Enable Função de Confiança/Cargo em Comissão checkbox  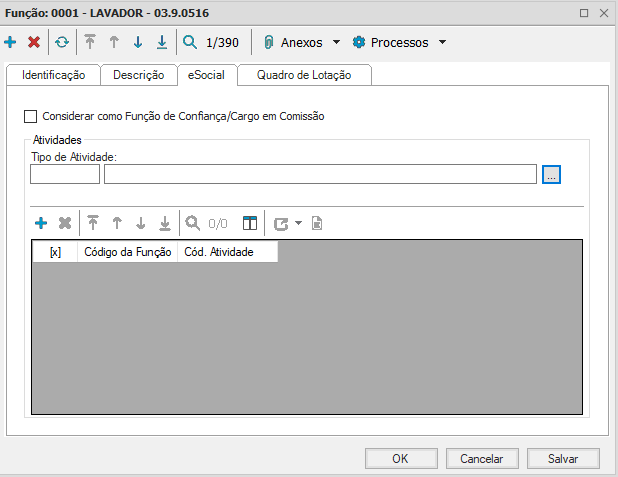coord(30,116)
